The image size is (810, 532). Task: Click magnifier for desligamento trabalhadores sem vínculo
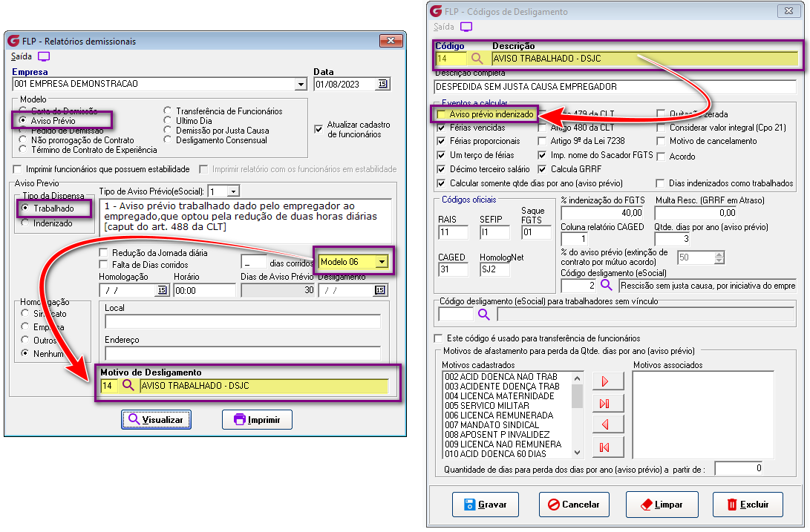tap(483, 314)
